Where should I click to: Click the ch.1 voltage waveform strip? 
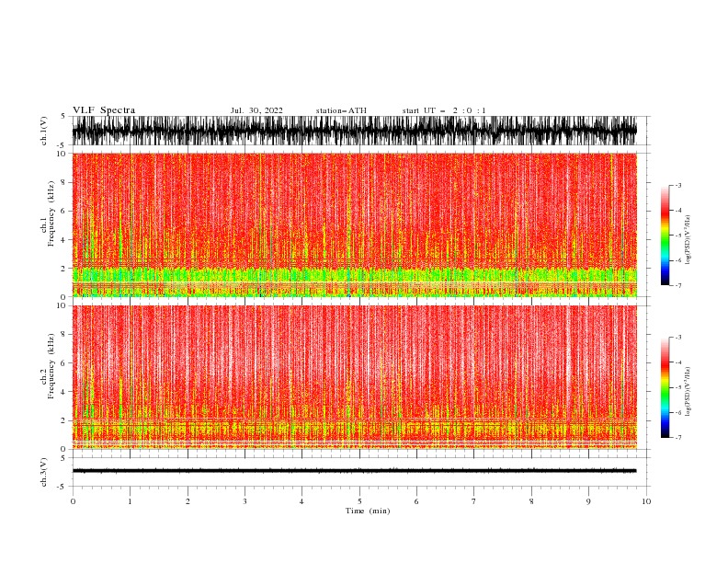pyautogui.click(x=354, y=131)
